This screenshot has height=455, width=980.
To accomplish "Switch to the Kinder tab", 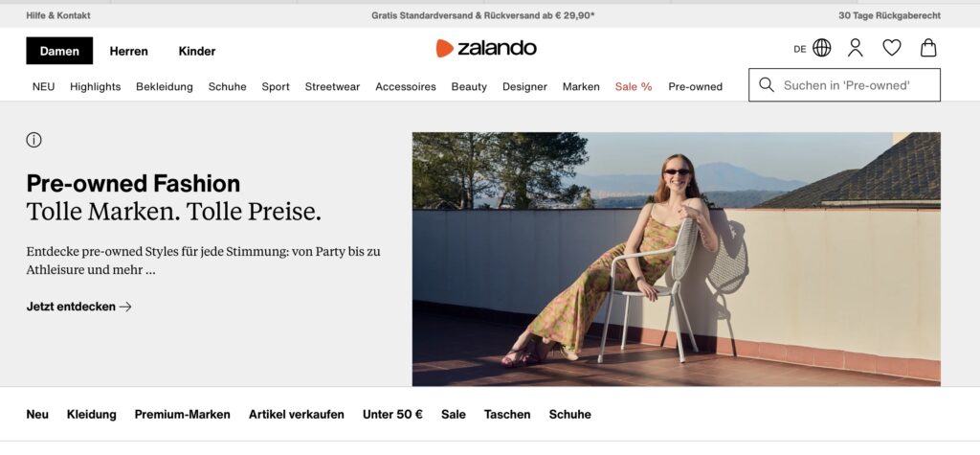I will [x=197, y=52].
